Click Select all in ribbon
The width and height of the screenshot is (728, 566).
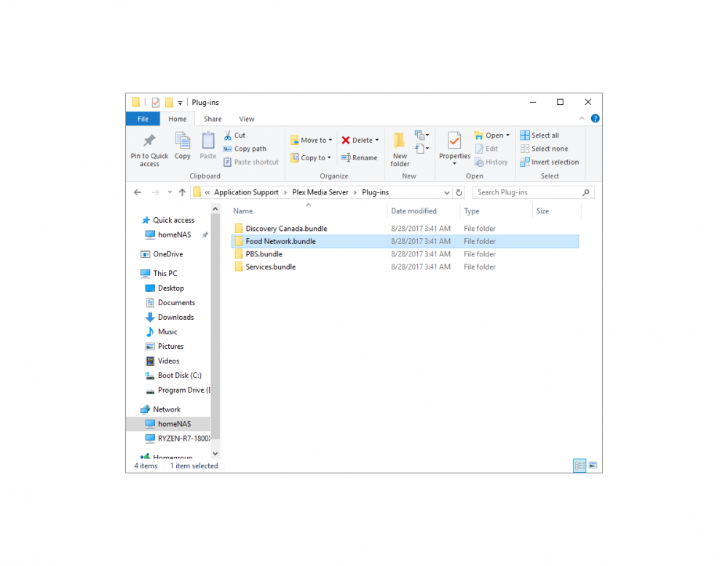point(539,135)
